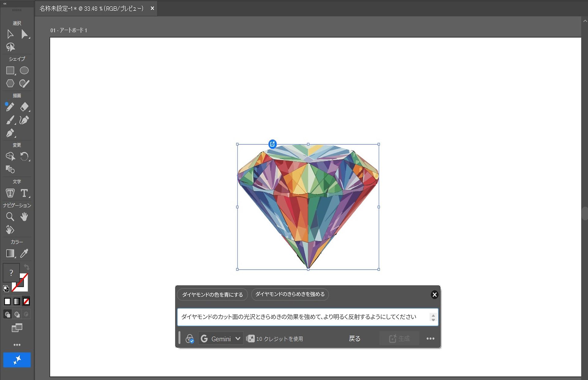The height and width of the screenshot is (380, 588).
Task: Close the document tab 名称未設定-1
Action: pyautogui.click(x=152, y=8)
